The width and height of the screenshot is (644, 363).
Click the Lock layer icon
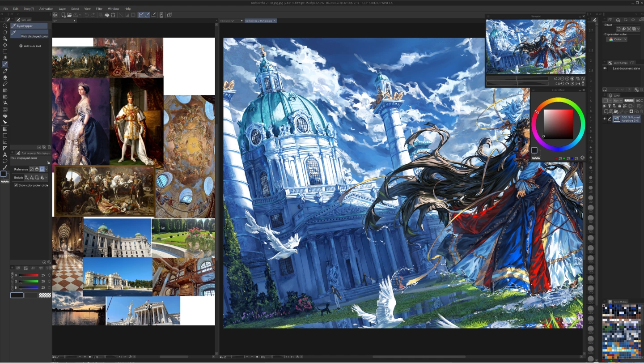coord(619,106)
